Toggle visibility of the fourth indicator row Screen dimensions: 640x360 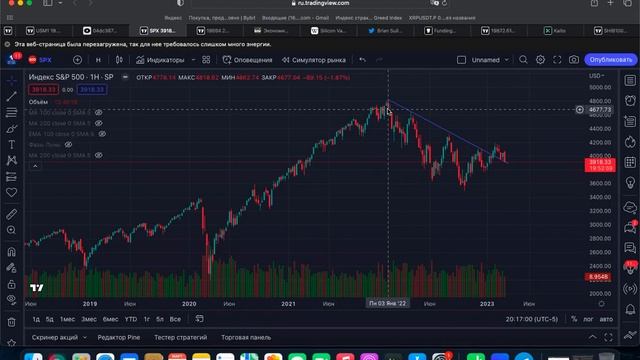[x=68, y=144]
